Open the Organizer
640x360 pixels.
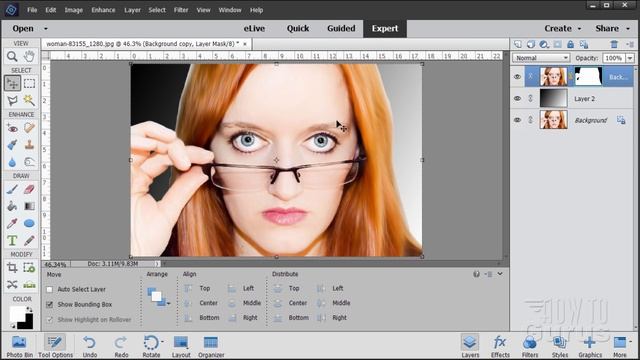(211, 346)
